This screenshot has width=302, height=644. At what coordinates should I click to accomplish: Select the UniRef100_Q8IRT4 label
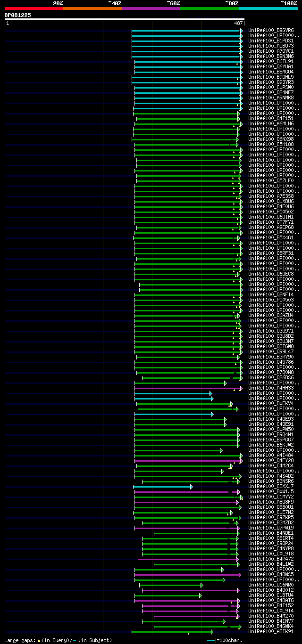click(270, 538)
